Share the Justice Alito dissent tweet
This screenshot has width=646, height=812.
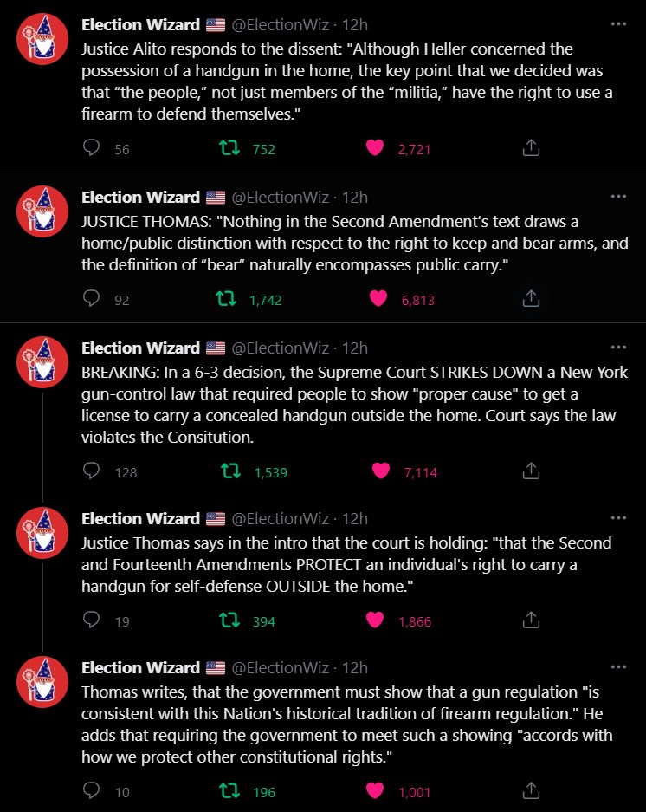[x=532, y=148]
